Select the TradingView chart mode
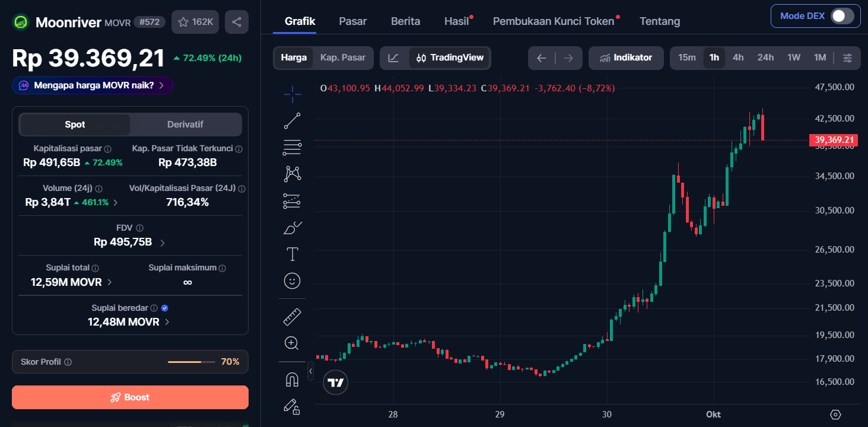This screenshot has width=868, height=427. click(x=450, y=58)
